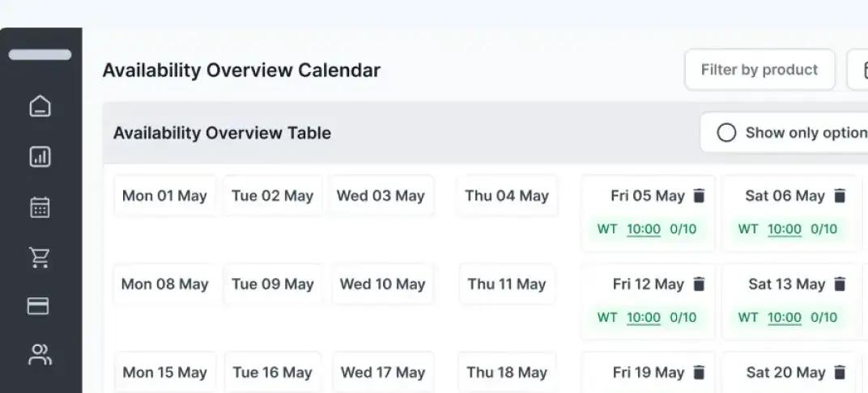Select the Wed 10 May date cell

click(382, 284)
